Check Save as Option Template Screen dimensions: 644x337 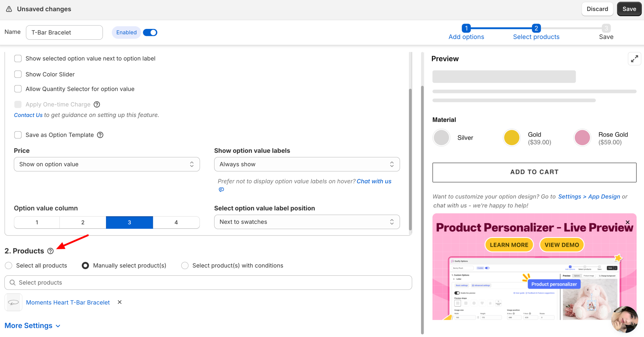pyautogui.click(x=18, y=135)
